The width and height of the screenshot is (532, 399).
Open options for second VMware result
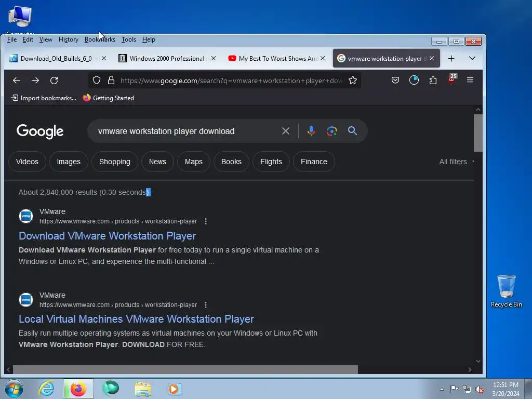(206, 305)
